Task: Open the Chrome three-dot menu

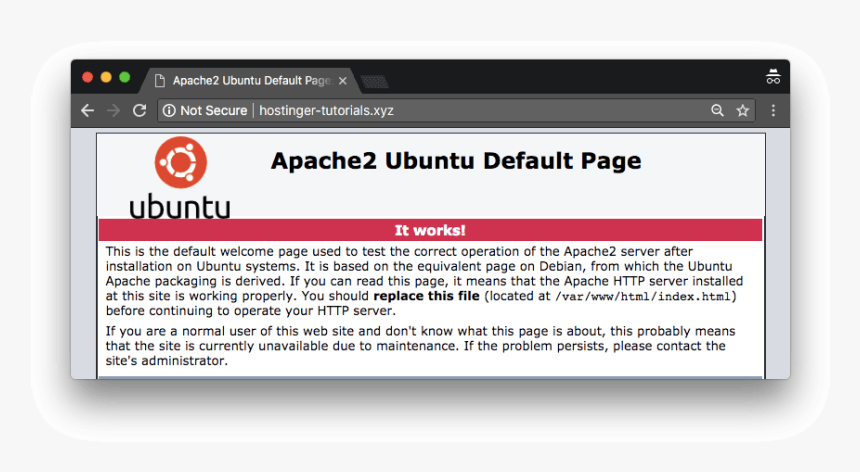Action: (x=773, y=110)
